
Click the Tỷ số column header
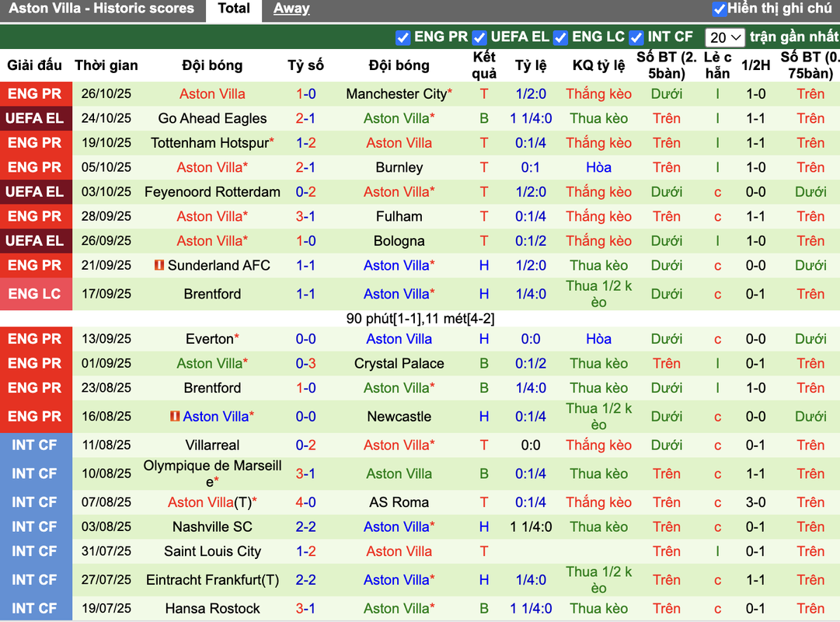pyautogui.click(x=305, y=65)
